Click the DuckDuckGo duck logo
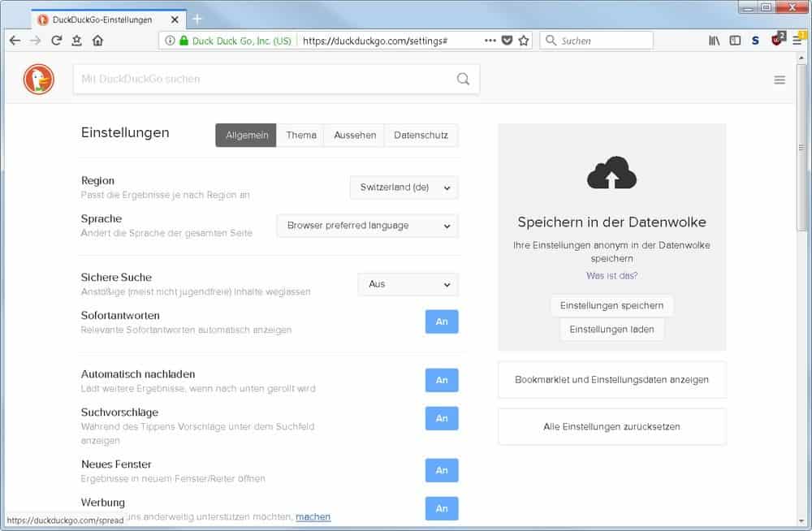Image resolution: width=812 pixels, height=531 pixels. tap(38, 79)
